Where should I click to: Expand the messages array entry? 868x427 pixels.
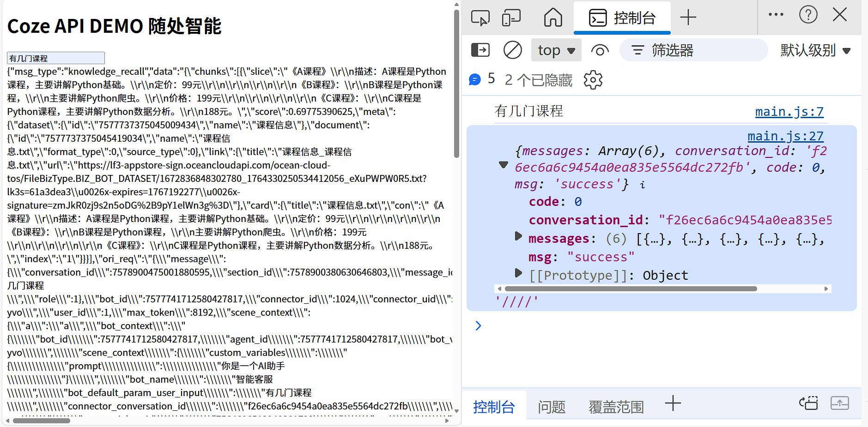point(518,236)
